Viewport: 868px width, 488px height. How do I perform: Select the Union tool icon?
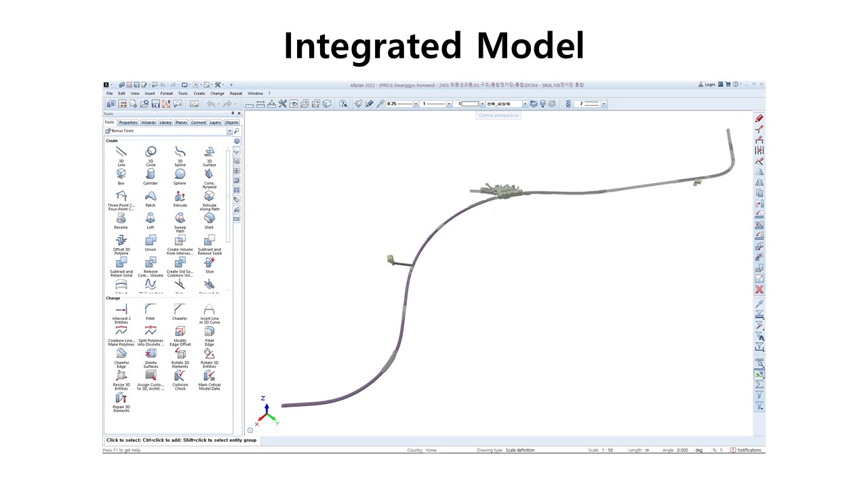[151, 241]
